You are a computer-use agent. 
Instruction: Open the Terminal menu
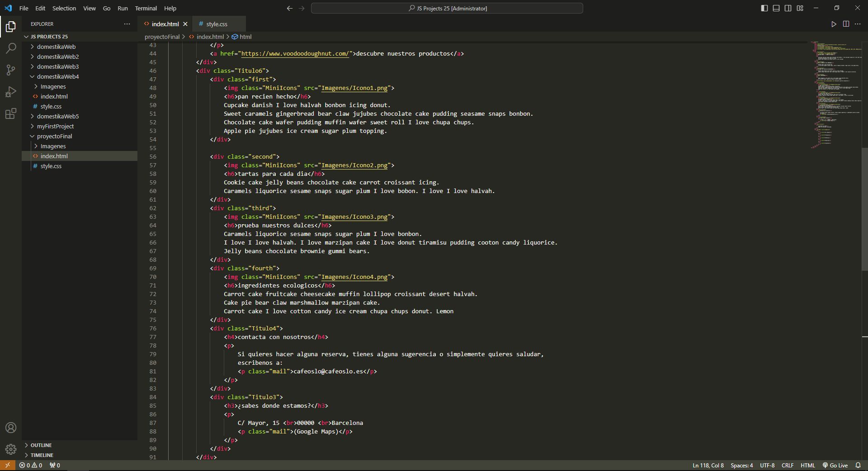(x=146, y=8)
